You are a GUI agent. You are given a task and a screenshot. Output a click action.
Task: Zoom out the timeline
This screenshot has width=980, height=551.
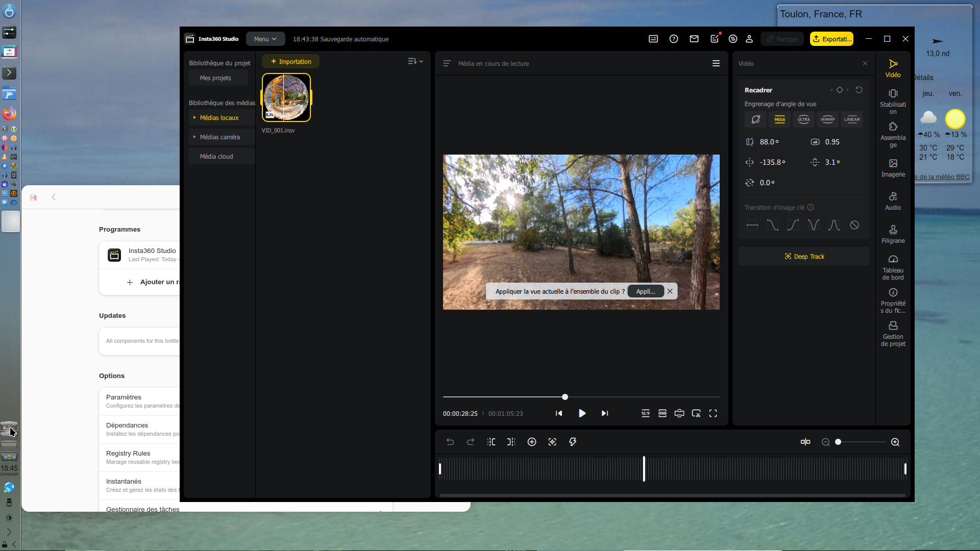click(x=826, y=442)
